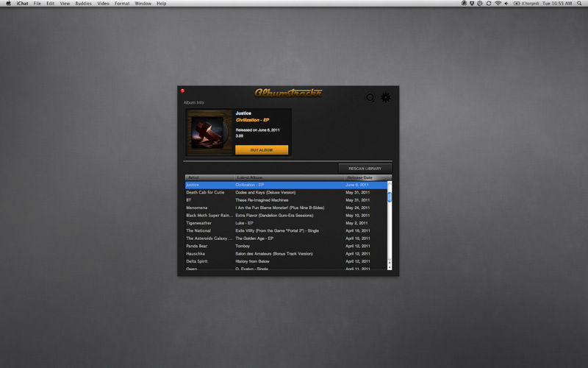Open the Apple menu

click(x=8, y=4)
